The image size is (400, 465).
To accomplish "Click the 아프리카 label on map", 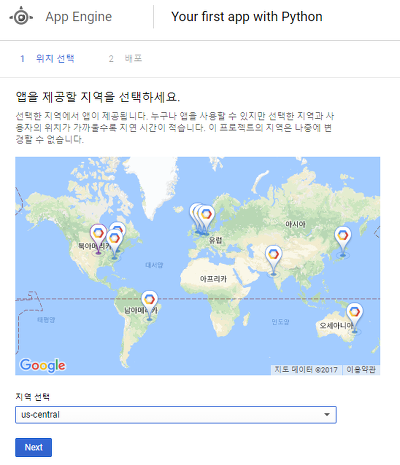I will click(213, 279).
